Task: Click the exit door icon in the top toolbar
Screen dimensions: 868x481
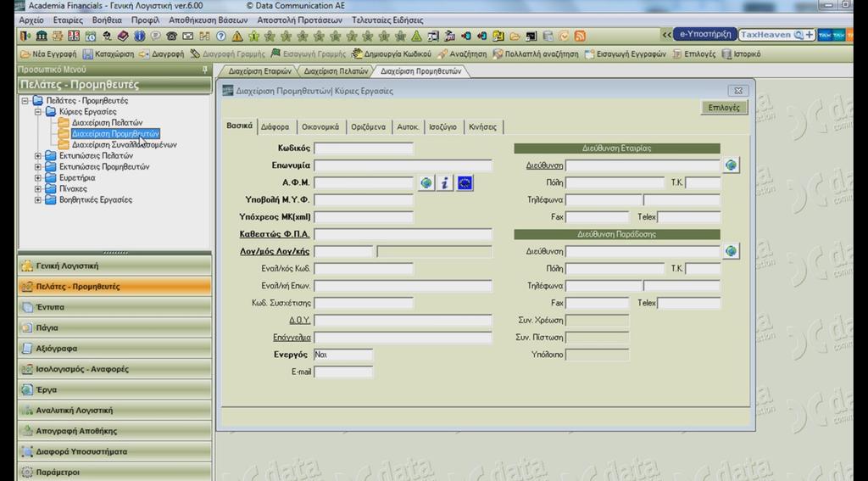Action: click(x=25, y=36)
